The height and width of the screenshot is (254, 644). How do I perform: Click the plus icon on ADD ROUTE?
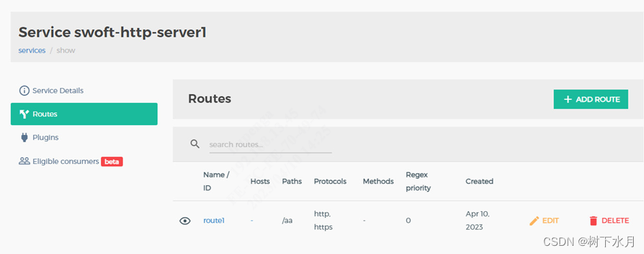[x=568, y=99]
